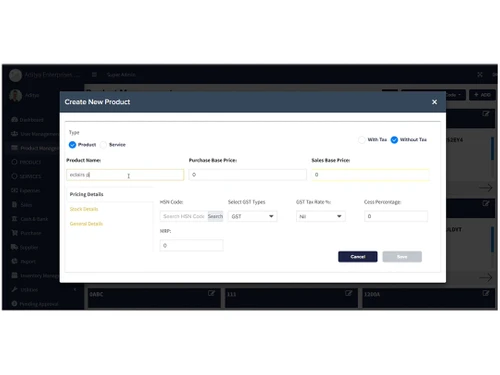Open the Code dropdown beside ADD
Screen dimensions: 500x375
[x=456, y=95]
